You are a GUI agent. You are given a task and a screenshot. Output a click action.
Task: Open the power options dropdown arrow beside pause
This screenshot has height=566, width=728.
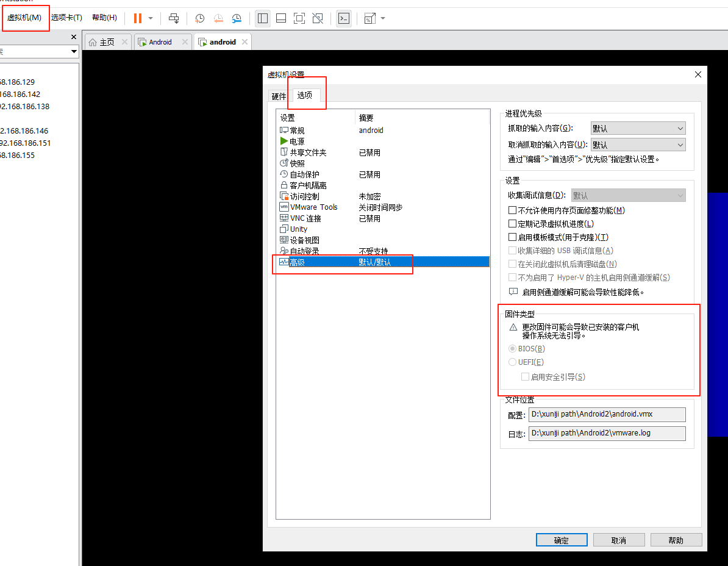point(151,18)
